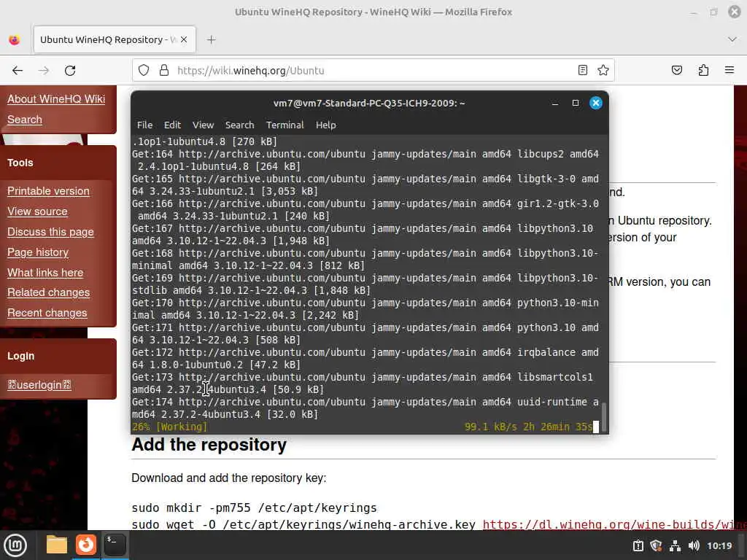The height and width of the screenshot is (560, 747).
Task: Open the Pocket save icon
Action: pyautogui.click(x=676, y=71)
